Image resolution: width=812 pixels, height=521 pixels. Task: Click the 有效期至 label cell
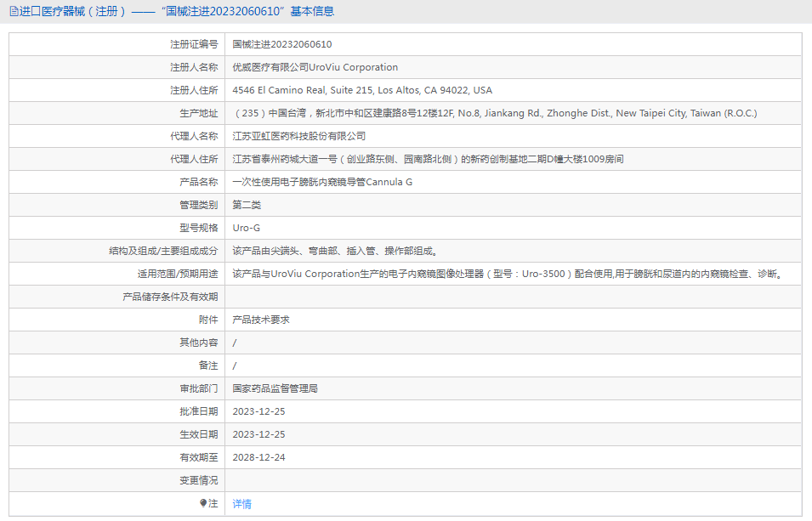(117, 457)
